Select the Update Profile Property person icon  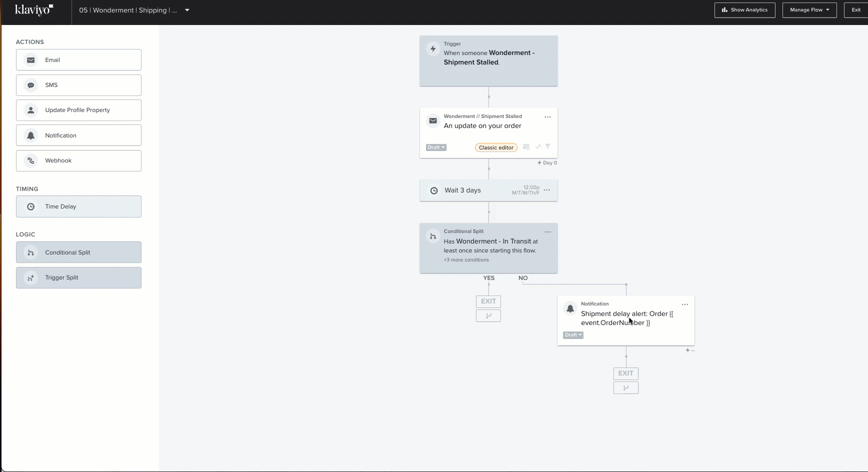pos(31,110)
